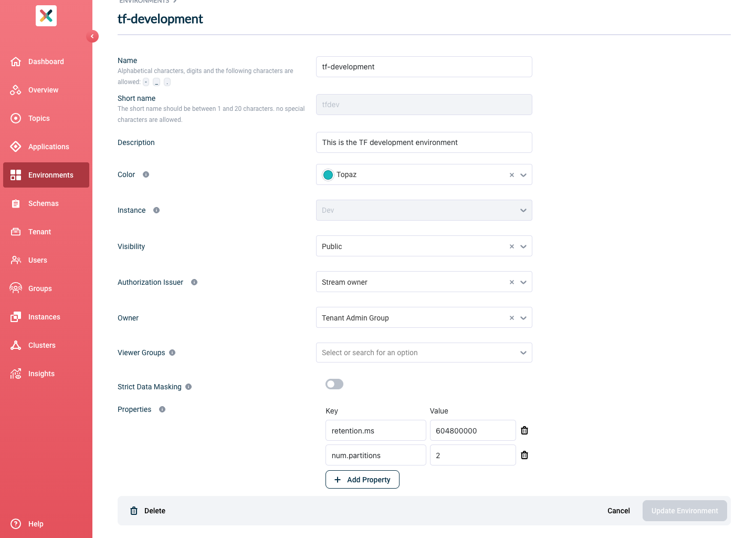Delete the retention.ms property with trash icon
Viewport: 756px width, 538px height.
point(524,430)
